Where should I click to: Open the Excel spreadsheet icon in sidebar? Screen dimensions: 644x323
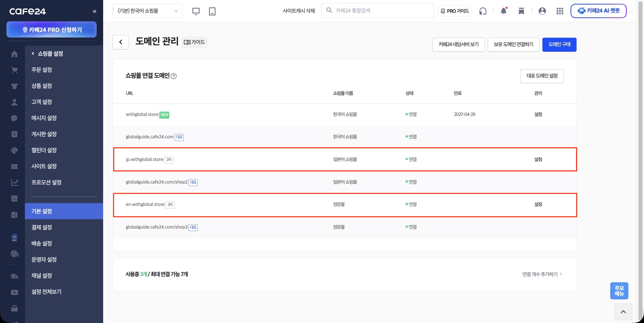(x=14, y=215)
